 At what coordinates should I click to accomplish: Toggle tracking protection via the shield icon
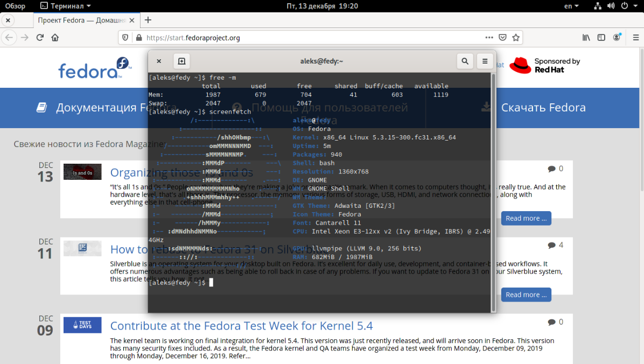click(x=124, y=37)
